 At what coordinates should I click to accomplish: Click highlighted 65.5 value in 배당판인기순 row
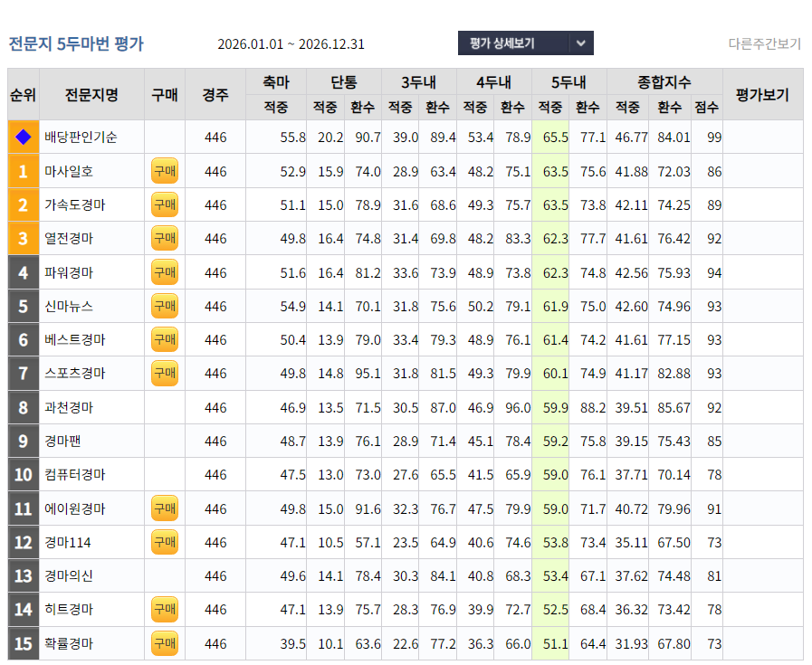(x=555, y=138)
